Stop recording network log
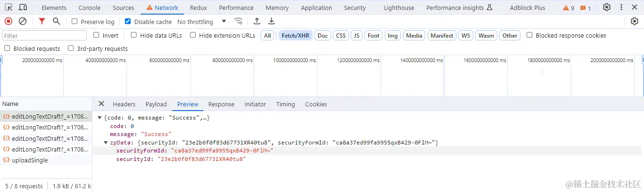The width and height of the screenshot is (644, 192). [x=8, y=21]
